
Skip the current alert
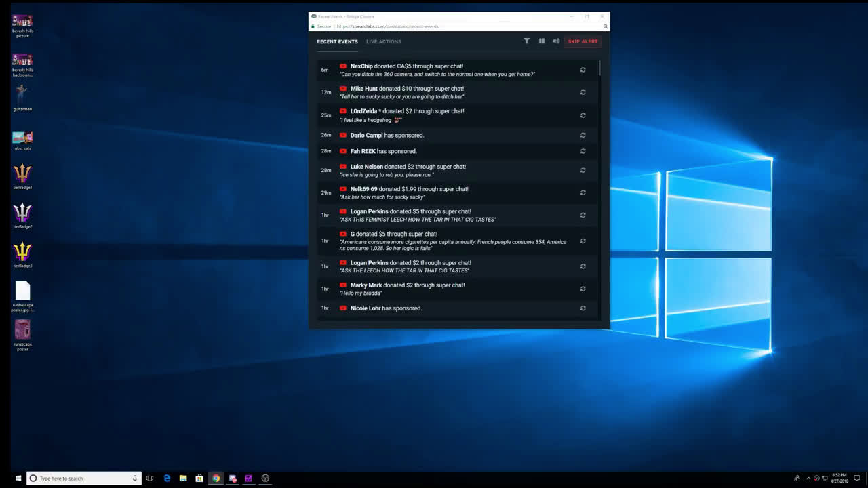tap(583, 41)
